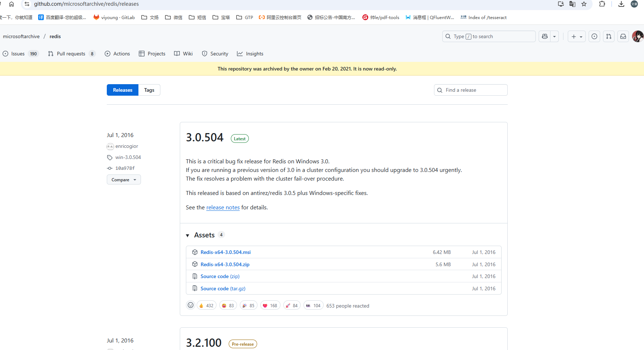Open enricogior's profile
Screen dimensions: 644x350
point(127,146)
